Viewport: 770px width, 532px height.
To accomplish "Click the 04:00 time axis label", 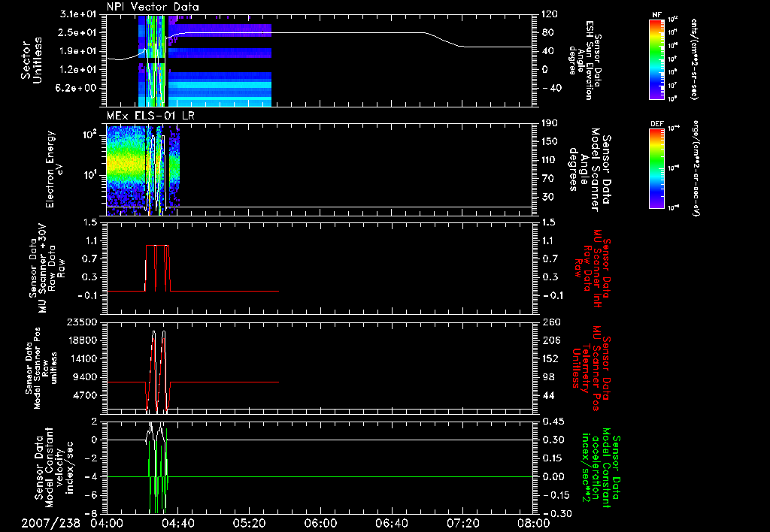I will [107, 523].
